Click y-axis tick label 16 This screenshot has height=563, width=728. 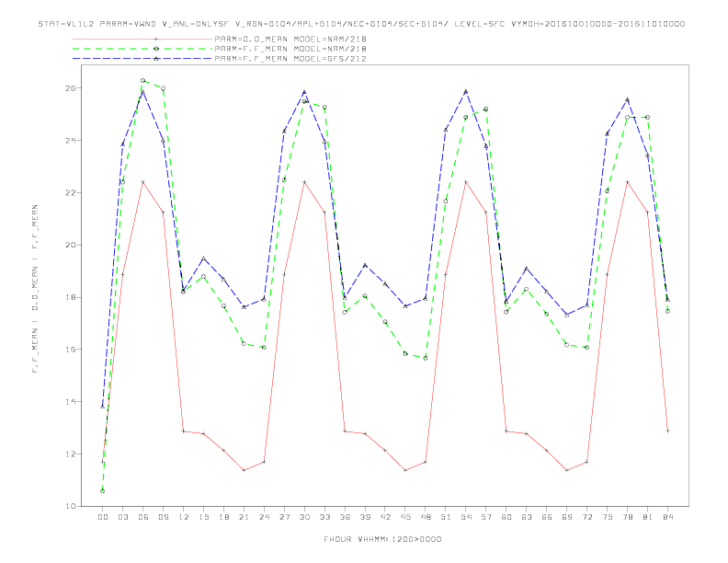(71, 350)
